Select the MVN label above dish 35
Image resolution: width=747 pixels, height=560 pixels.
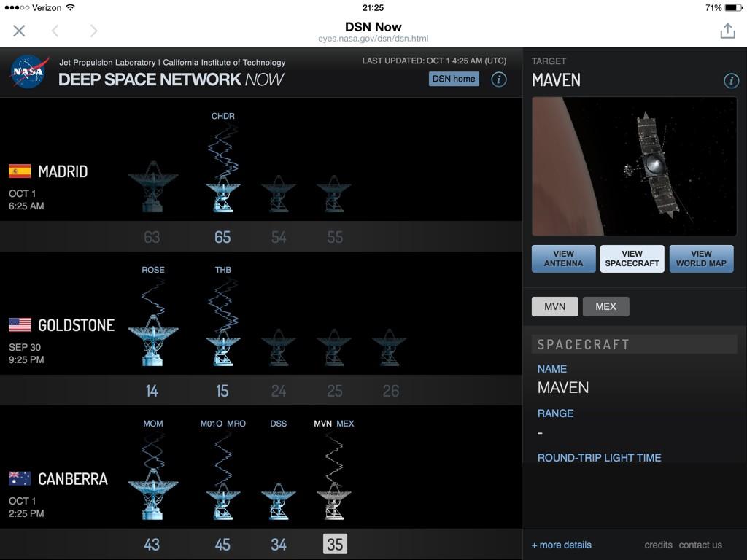tap(322, 424)
